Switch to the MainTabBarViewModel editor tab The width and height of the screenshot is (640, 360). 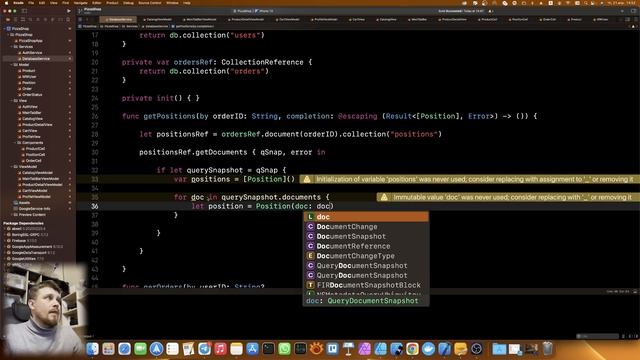pyautogui.click(x=201, y=19)
